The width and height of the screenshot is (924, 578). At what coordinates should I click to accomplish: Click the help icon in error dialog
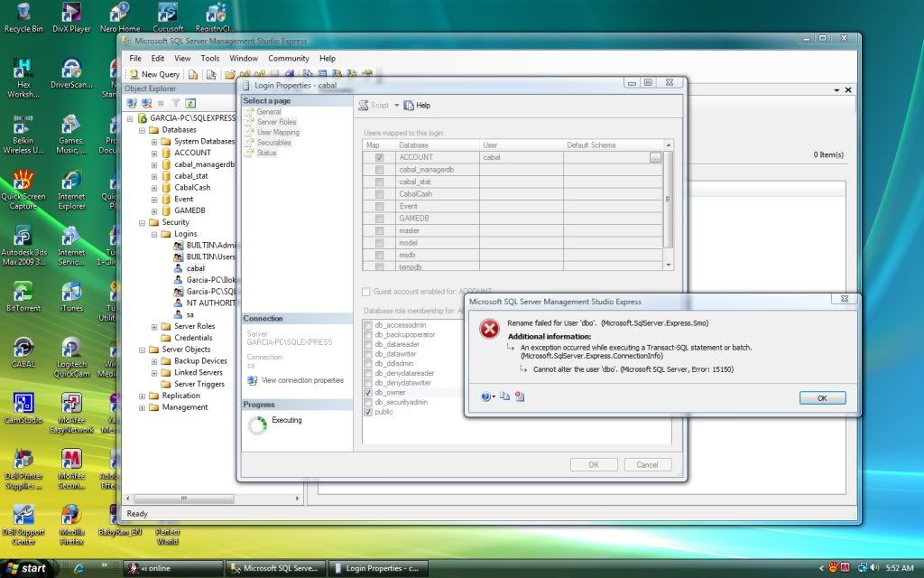click(485, 397)
